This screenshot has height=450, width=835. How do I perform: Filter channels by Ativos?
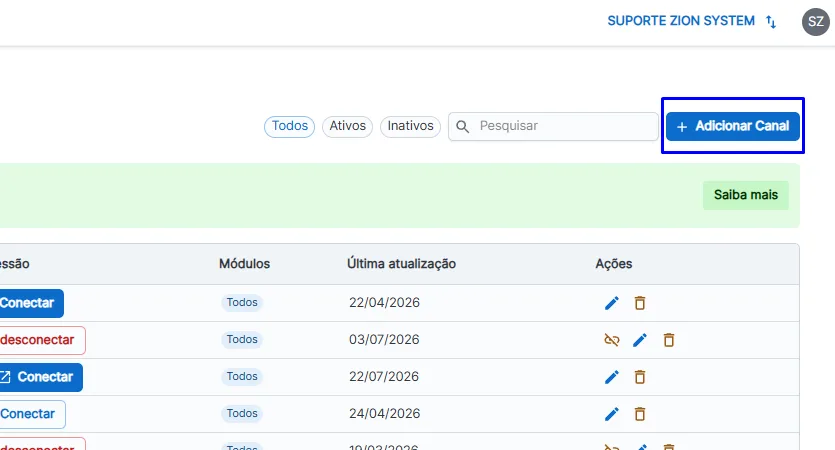click(x=347, y=126)
